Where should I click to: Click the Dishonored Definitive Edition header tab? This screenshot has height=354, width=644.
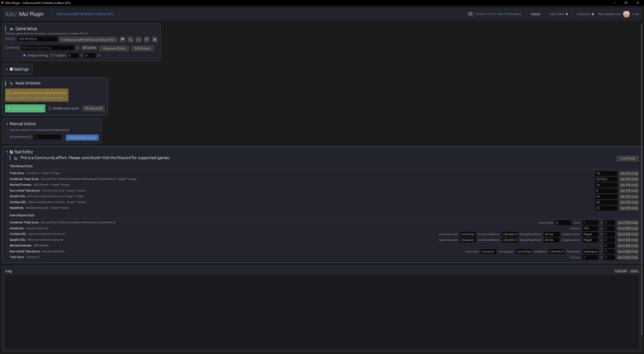[x=85, y=14]
